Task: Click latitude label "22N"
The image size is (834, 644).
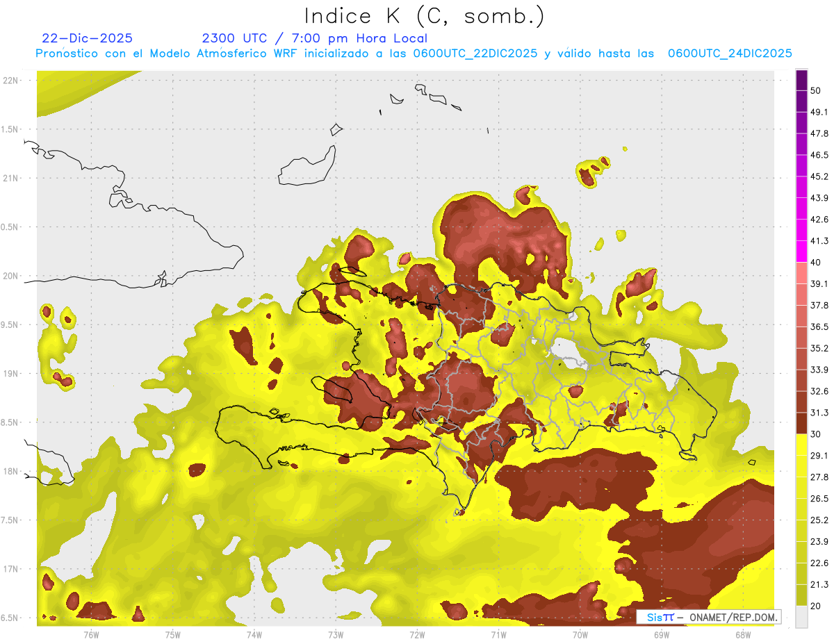Action: pyautogui.click(x=10, y=81)
